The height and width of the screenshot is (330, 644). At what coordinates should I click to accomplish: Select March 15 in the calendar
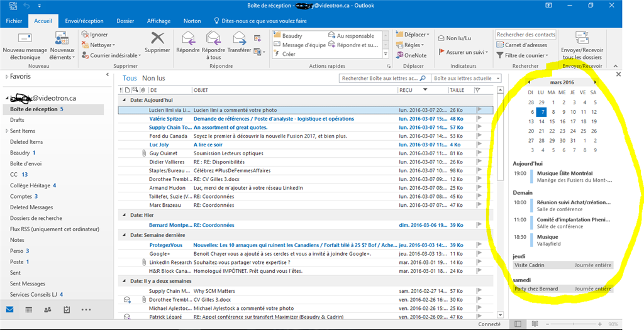pos(552,121)
